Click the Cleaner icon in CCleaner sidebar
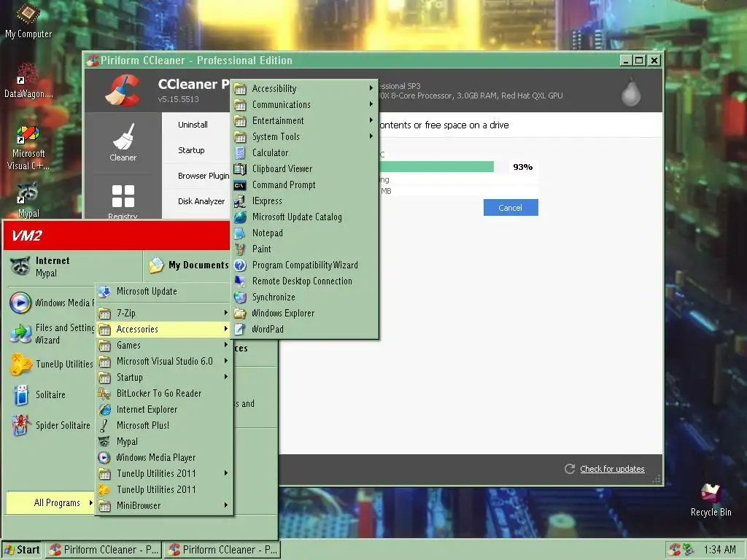747x560 pixels. click(x=123, y=142)
